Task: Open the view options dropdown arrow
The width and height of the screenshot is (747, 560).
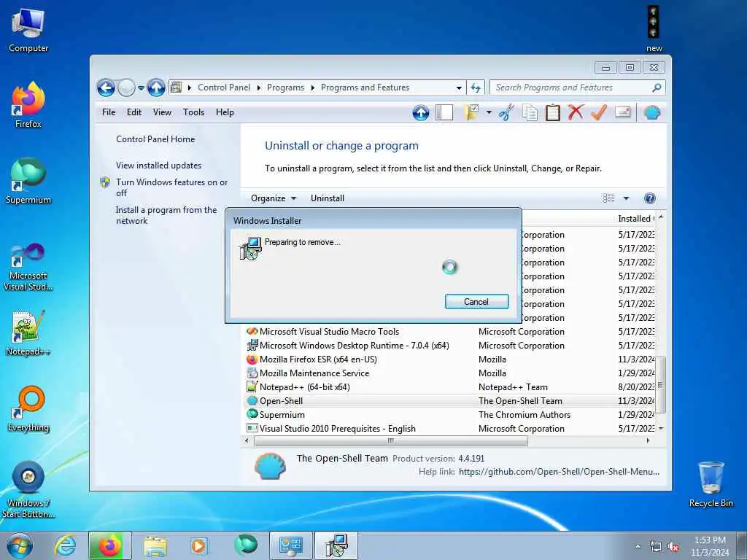Action: tap(626, 198)
